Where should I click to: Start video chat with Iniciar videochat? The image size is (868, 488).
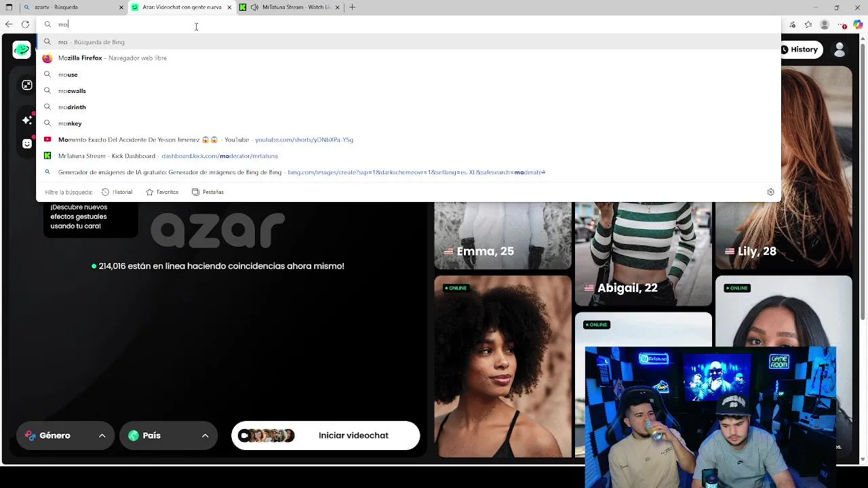click(x=325, y=436)
